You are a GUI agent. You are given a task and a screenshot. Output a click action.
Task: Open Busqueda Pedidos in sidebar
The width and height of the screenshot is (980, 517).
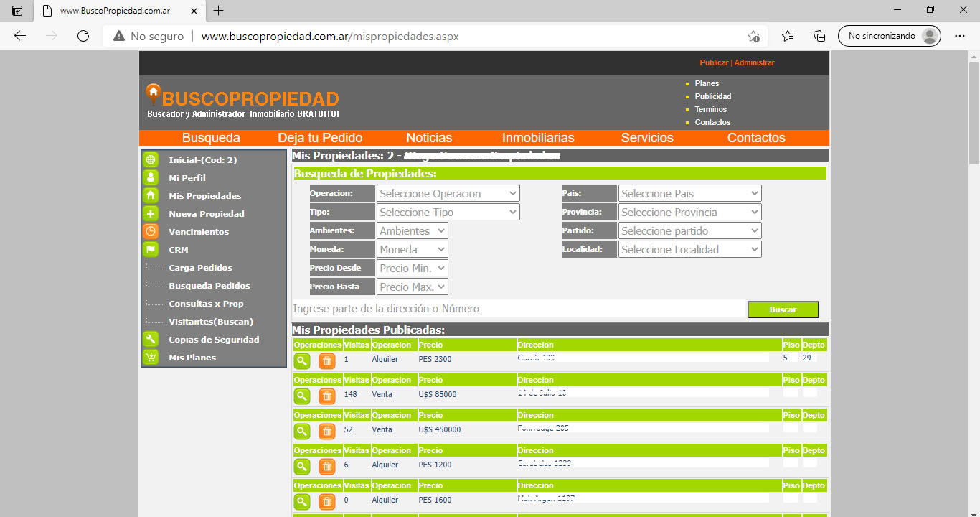click(209, 286)
